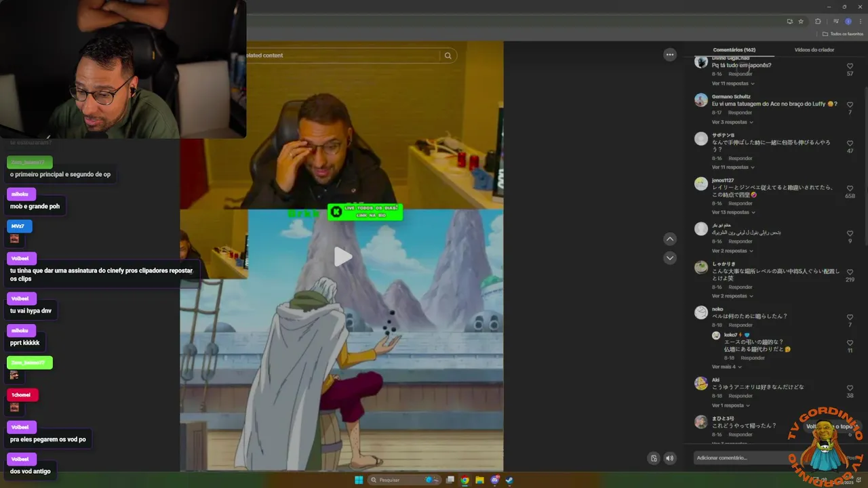Like Germano Schultz's comment heart
This screenshot has width=868, height=488.
click(850, 105)
